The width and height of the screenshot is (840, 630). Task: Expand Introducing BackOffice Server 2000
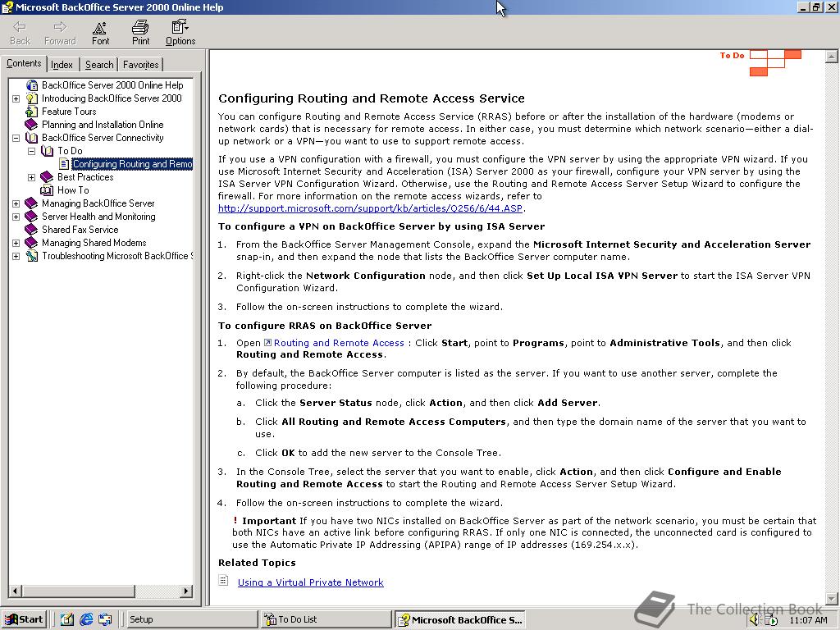[x=16, y=98]
